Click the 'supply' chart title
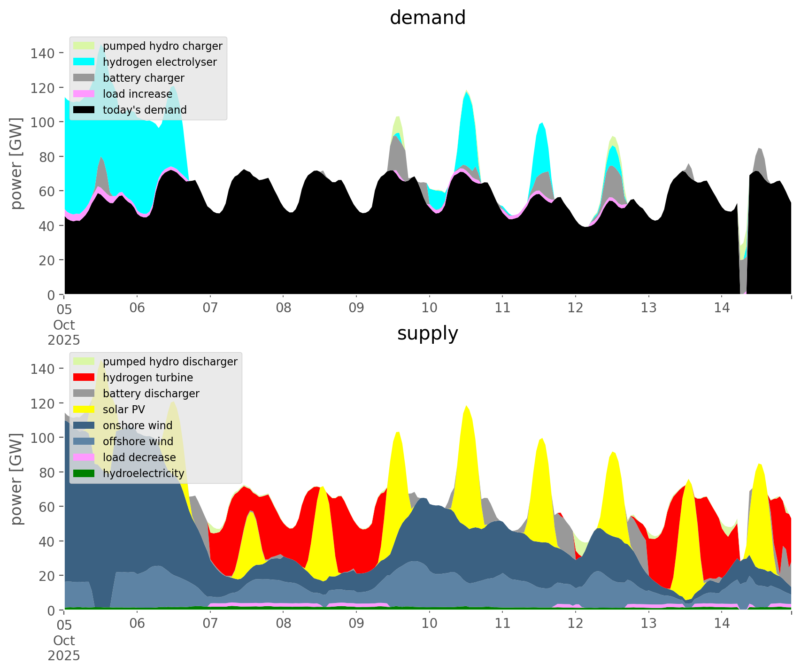Image resolution: width=801 pixels, height=672 pixels. 427,333
